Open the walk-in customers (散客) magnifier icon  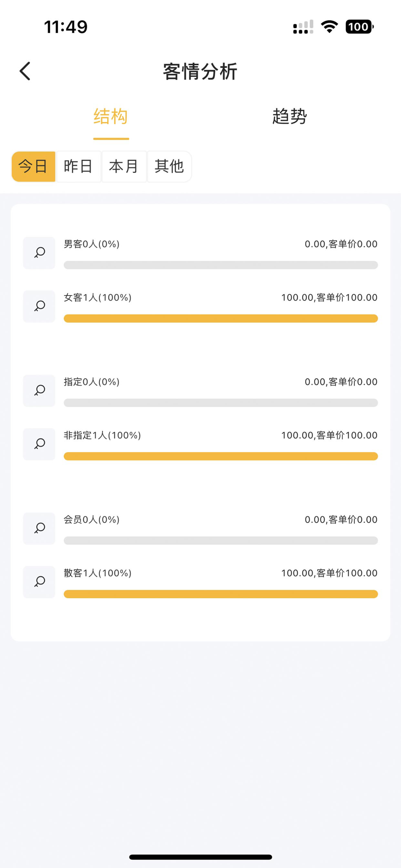[x=39, y=582]
